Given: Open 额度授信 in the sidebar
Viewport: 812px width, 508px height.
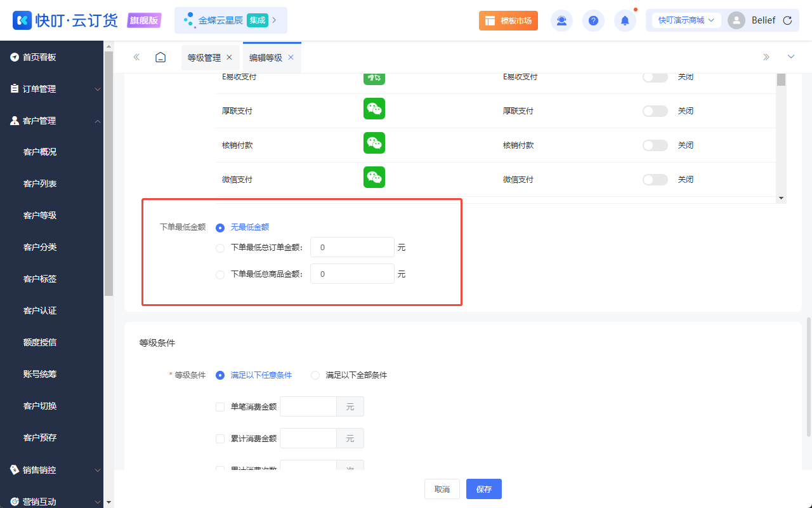Looking at the screenshot, I should coord(40,343).
